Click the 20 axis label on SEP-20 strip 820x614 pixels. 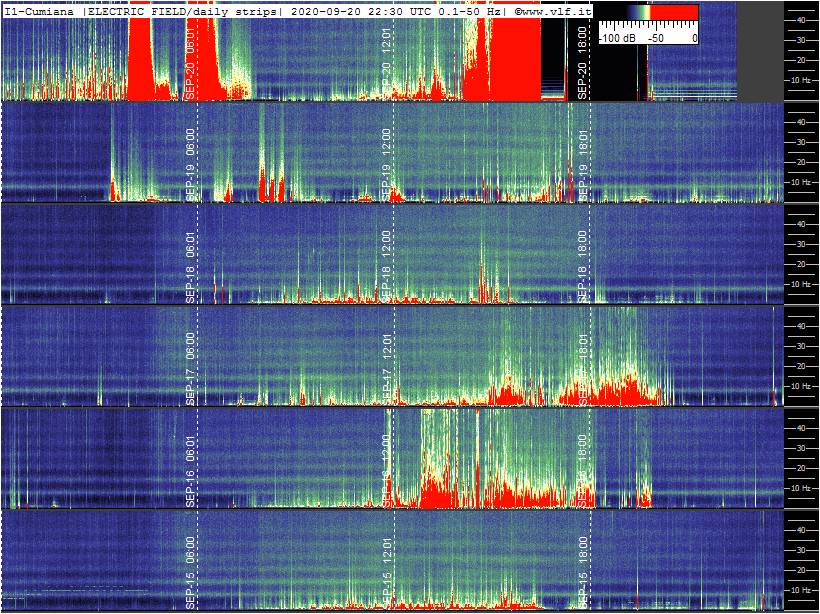(x=800, y=60)
